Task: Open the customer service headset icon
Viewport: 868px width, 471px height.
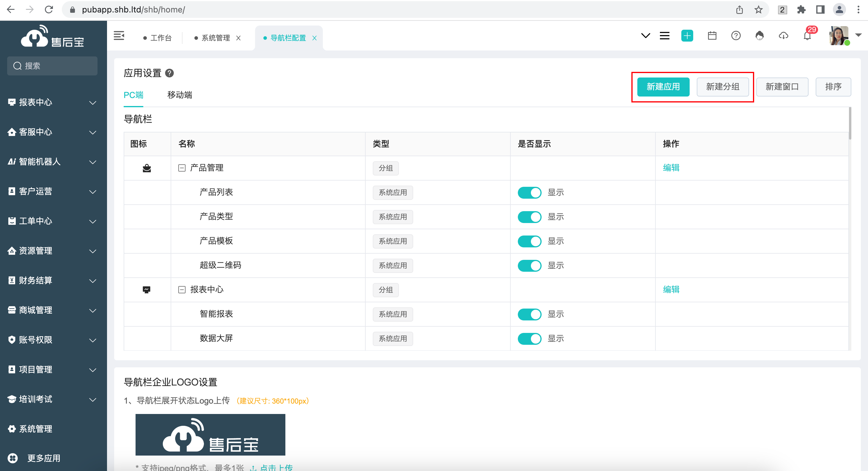Action: click(759, 36)
